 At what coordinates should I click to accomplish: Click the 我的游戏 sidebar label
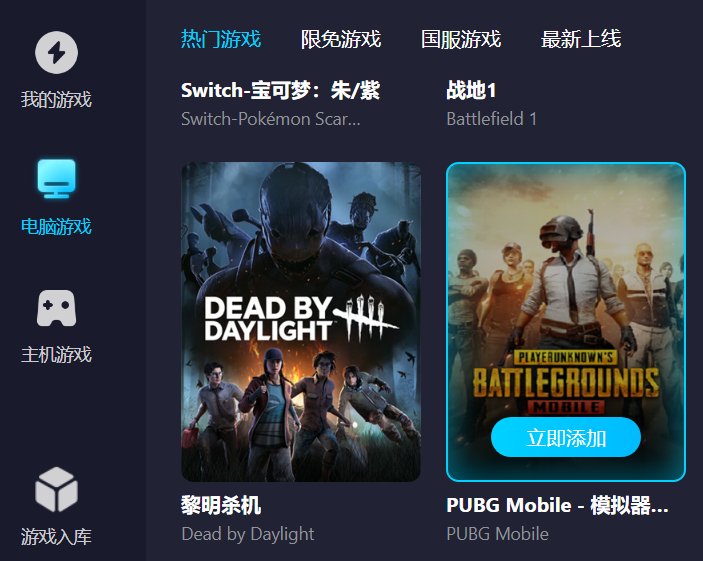click(x=56, y=99)
